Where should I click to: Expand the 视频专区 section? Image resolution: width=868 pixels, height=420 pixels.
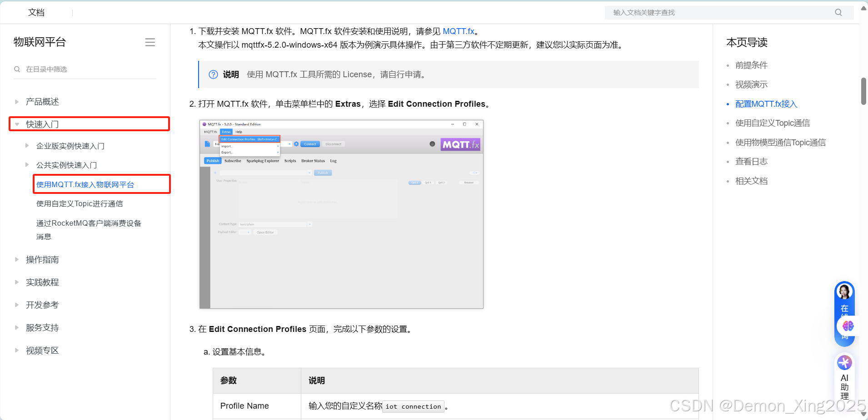(x=17, y=350)
